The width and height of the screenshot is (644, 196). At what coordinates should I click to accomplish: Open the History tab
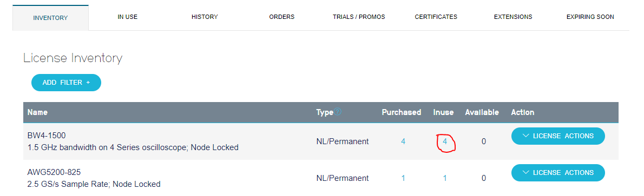(x=205, y=17)
